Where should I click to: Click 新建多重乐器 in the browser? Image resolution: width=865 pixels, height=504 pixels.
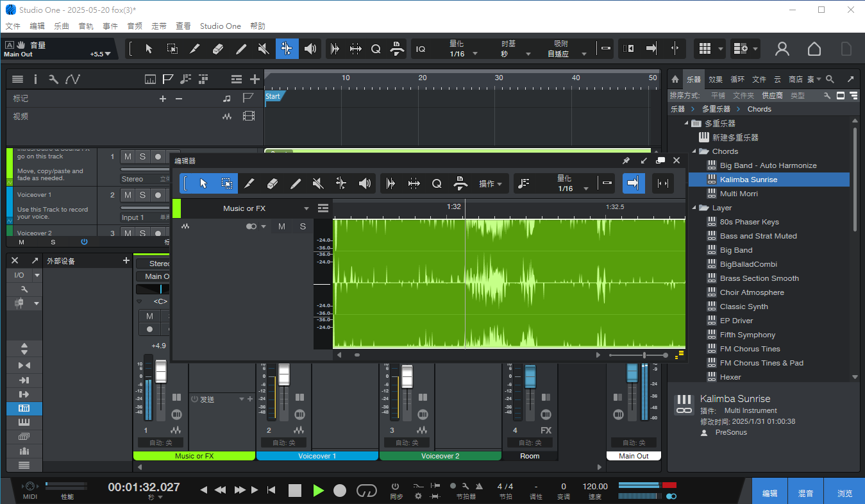coord(735,137)
